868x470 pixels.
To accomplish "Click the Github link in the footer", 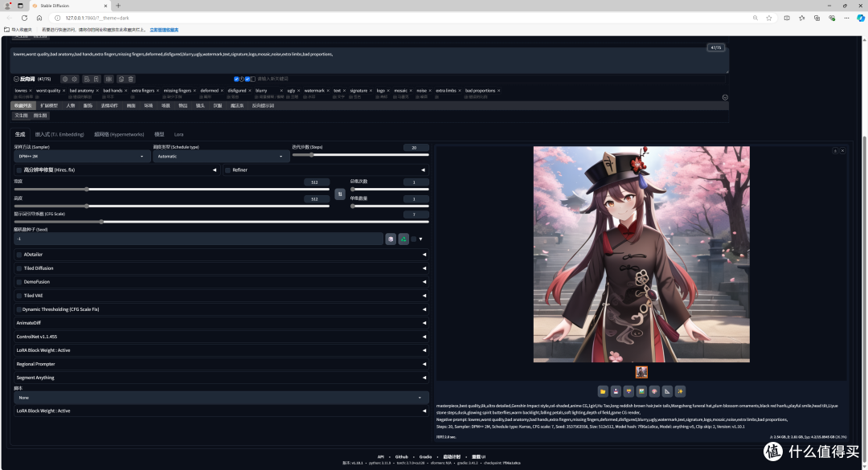I will [x=402, y=457].
